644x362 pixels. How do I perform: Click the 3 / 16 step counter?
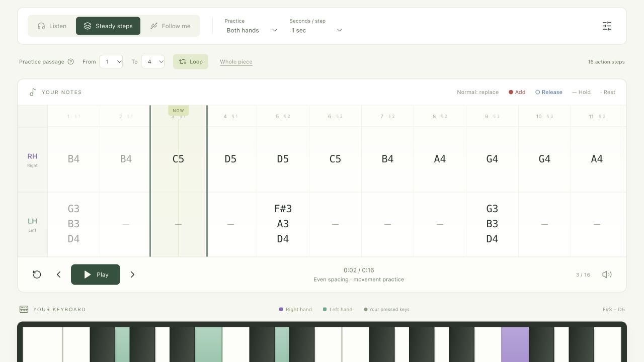click(x=583, y=275)
